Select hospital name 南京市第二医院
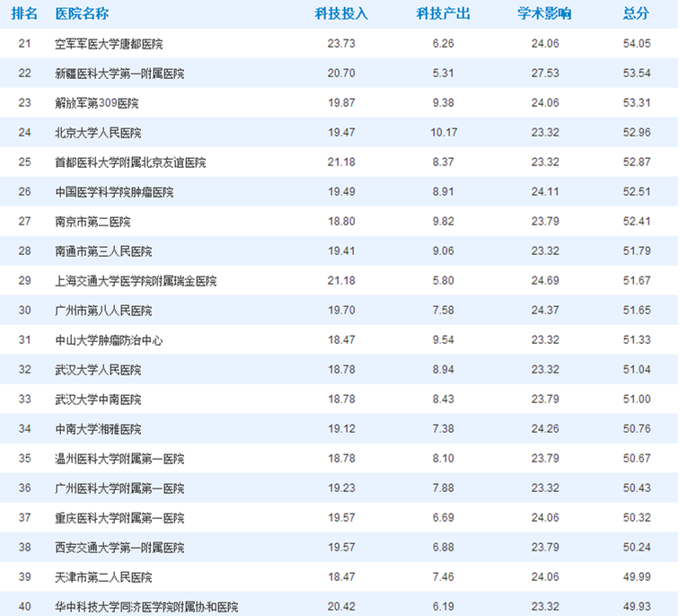Viewport: 680px width, 616px height. click(x=93, y=222)
